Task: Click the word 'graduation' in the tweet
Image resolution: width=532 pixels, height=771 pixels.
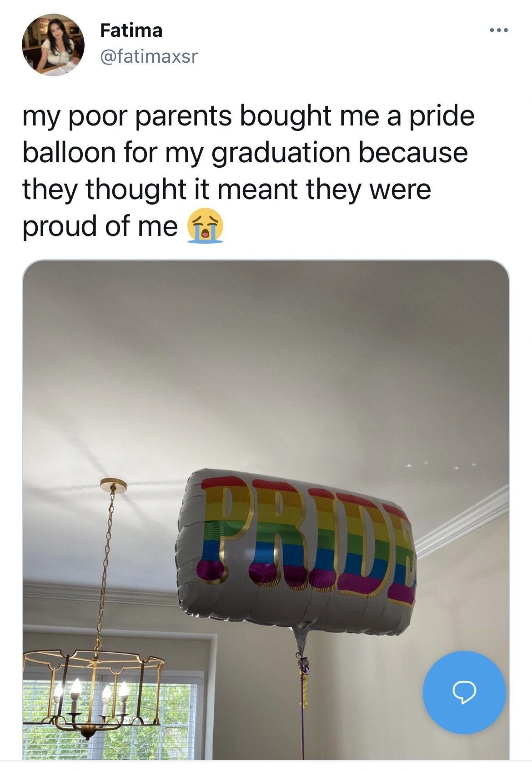Action: point(281,153)
